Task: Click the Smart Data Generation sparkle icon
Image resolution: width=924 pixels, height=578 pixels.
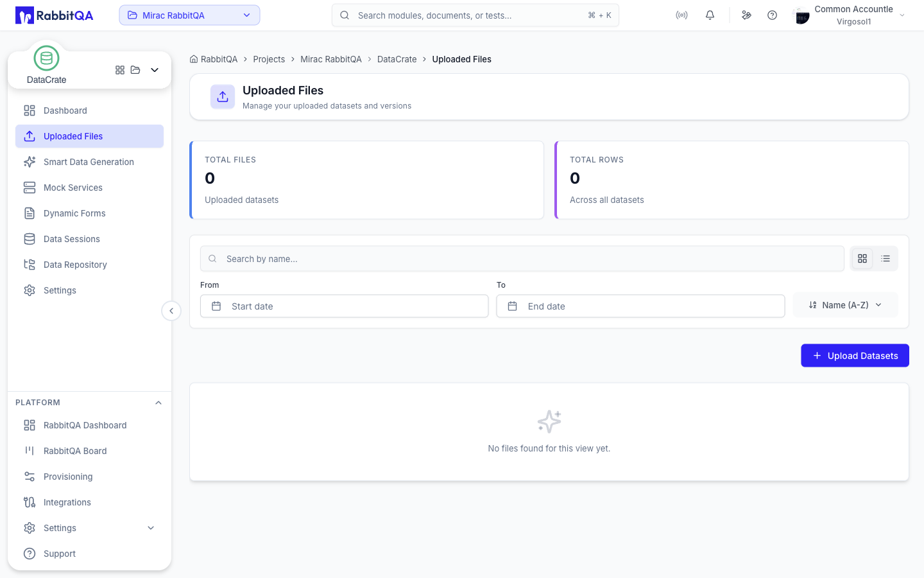Action: click(x=30, y=162)
